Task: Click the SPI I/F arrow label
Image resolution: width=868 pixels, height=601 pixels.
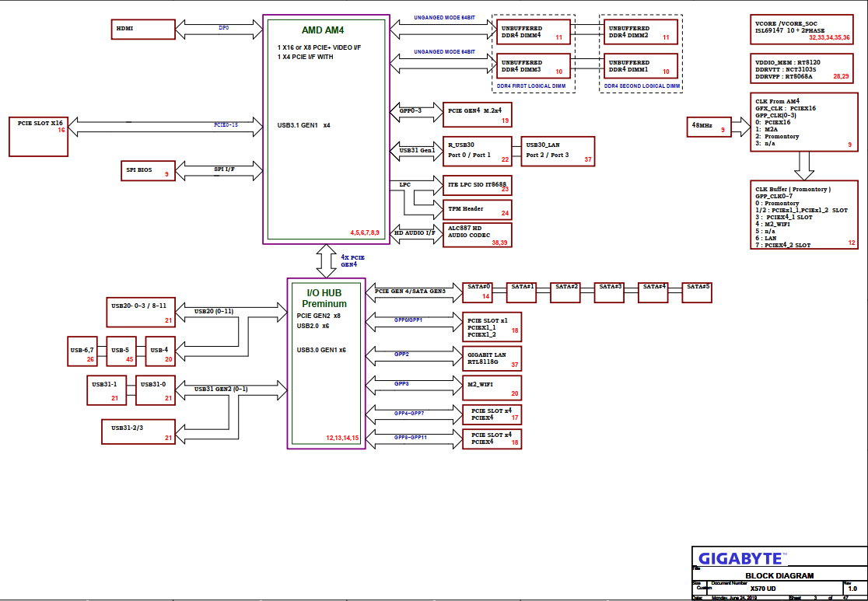Action: pyautogui.click(x=225, y=169)
